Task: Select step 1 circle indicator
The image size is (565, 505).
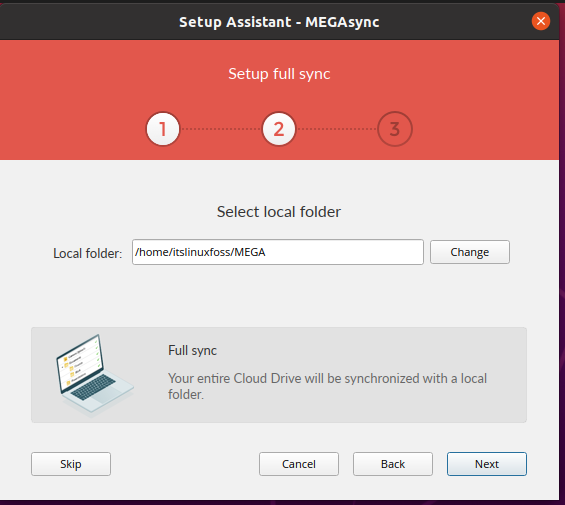Action: [163, 129]
